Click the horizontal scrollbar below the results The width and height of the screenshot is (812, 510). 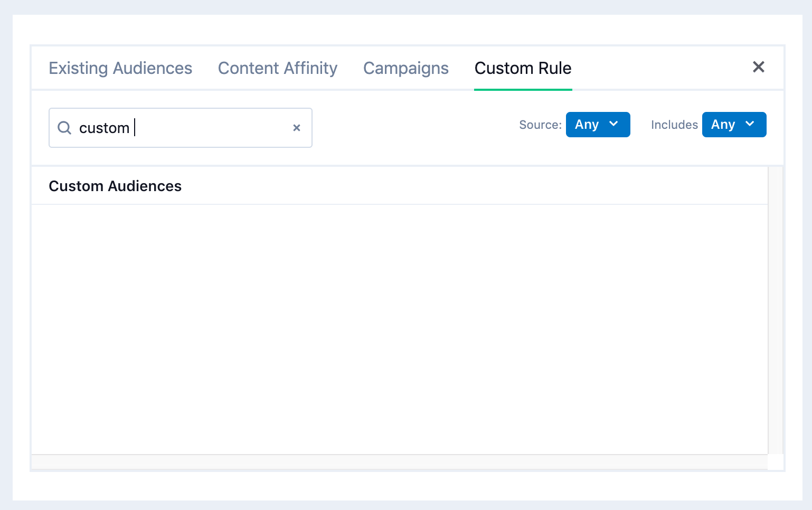[x=399, y=462]
